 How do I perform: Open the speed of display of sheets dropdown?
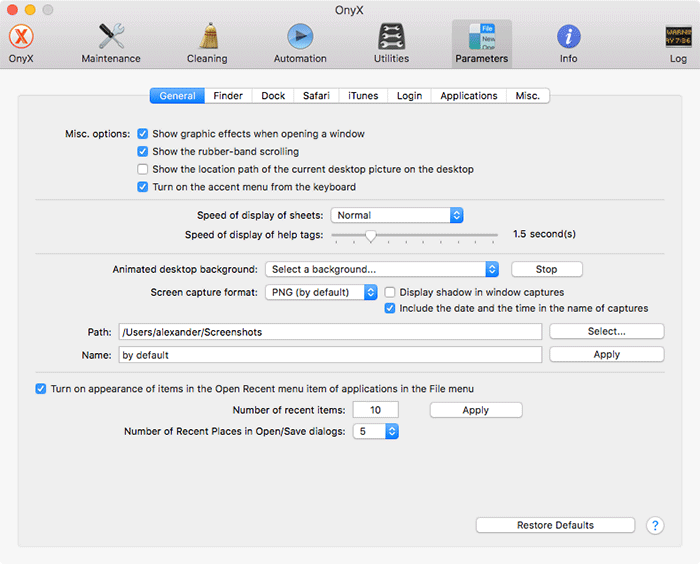click(x=397, y=215)
